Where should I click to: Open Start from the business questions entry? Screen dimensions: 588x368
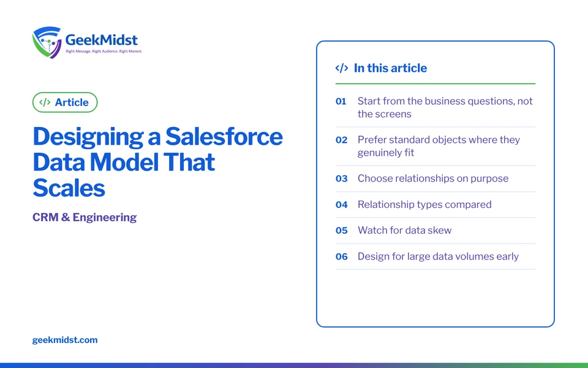(435, 107)
